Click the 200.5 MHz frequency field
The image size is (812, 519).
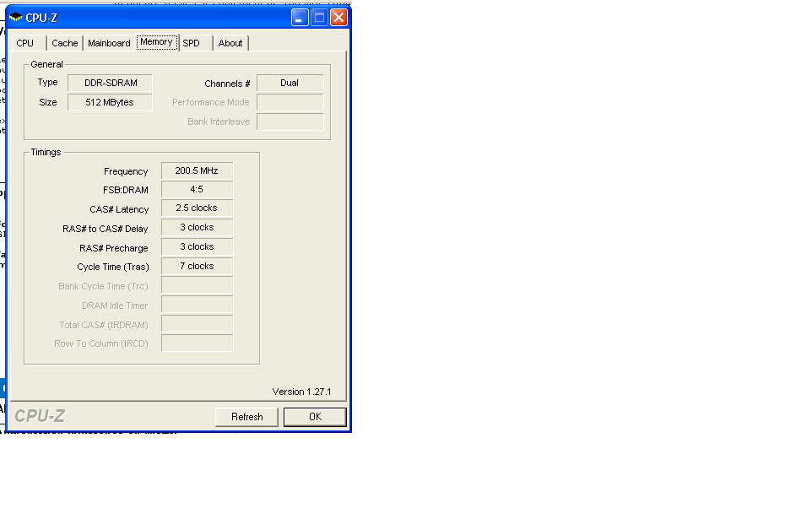[x=197, y=170]
